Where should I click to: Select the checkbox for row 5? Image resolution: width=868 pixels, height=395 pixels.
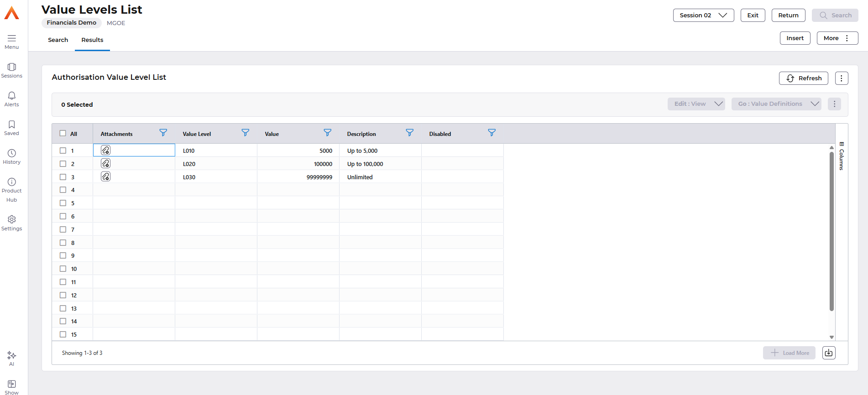pos(63,203)
